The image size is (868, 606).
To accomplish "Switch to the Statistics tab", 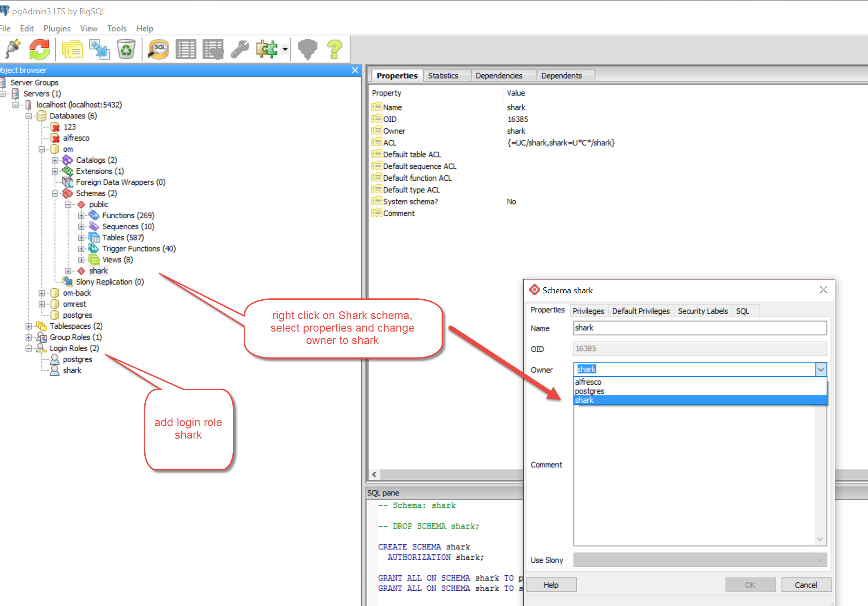I will click(x=443, y=76).
